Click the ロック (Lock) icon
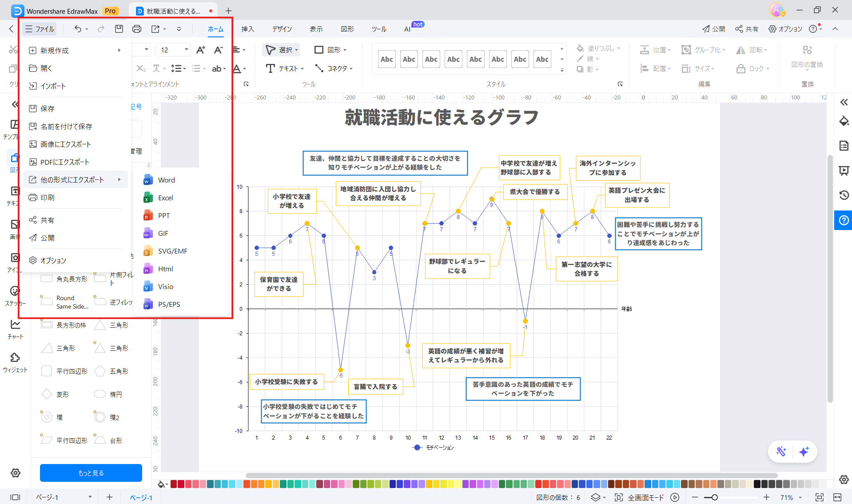This screenshot has width=852, height=504. 752,68
